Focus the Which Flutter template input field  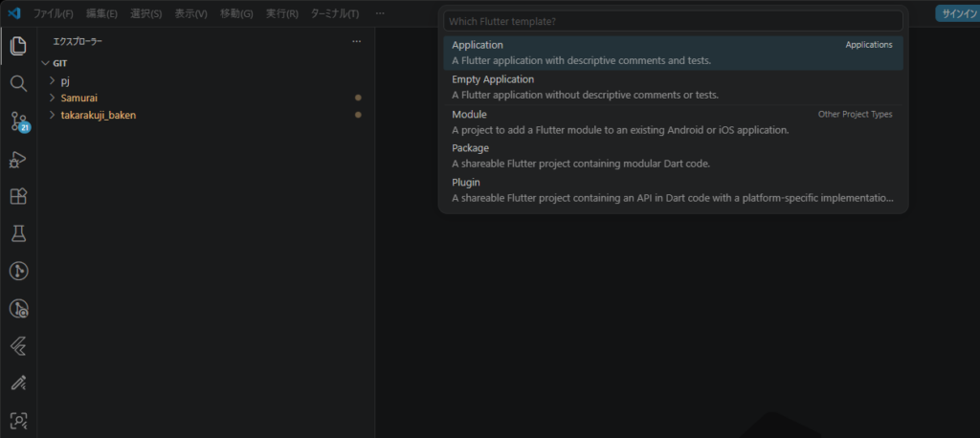(x=673, y=21)
